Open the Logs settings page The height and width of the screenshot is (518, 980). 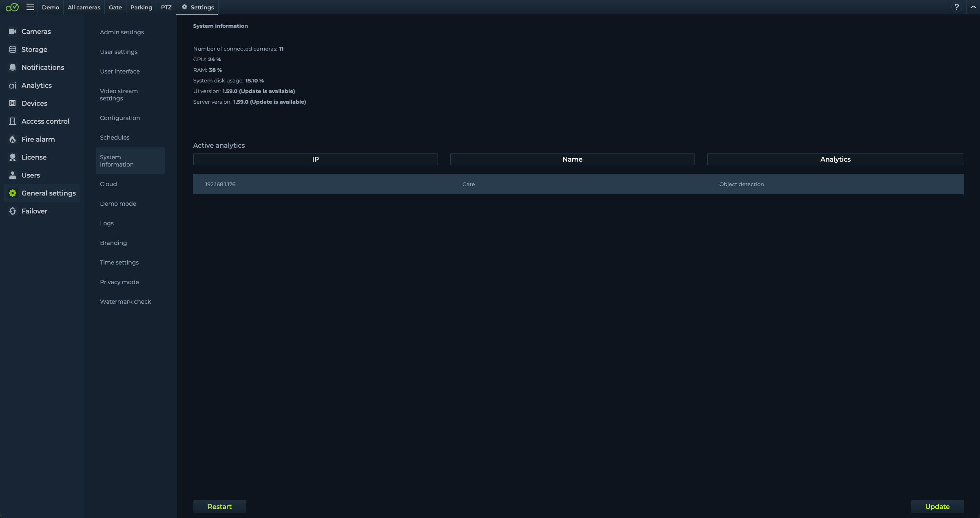pyautogui.click(x=107, y=223)
